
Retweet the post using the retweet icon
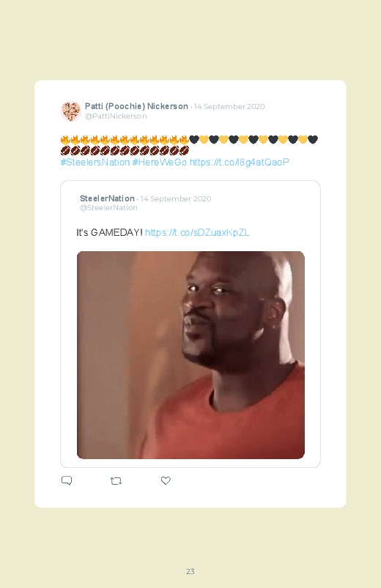pyautogui.click(x=116, y=481)
